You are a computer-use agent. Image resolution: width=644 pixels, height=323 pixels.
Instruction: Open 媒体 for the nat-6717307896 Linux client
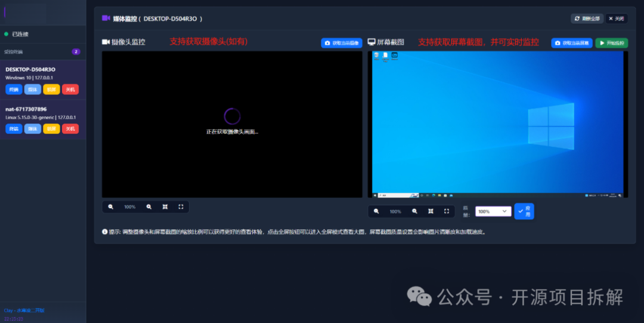(x=33, y=129)
